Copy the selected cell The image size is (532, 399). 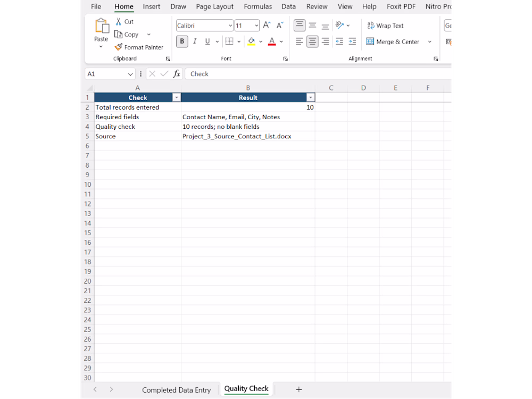pos(126,34)
